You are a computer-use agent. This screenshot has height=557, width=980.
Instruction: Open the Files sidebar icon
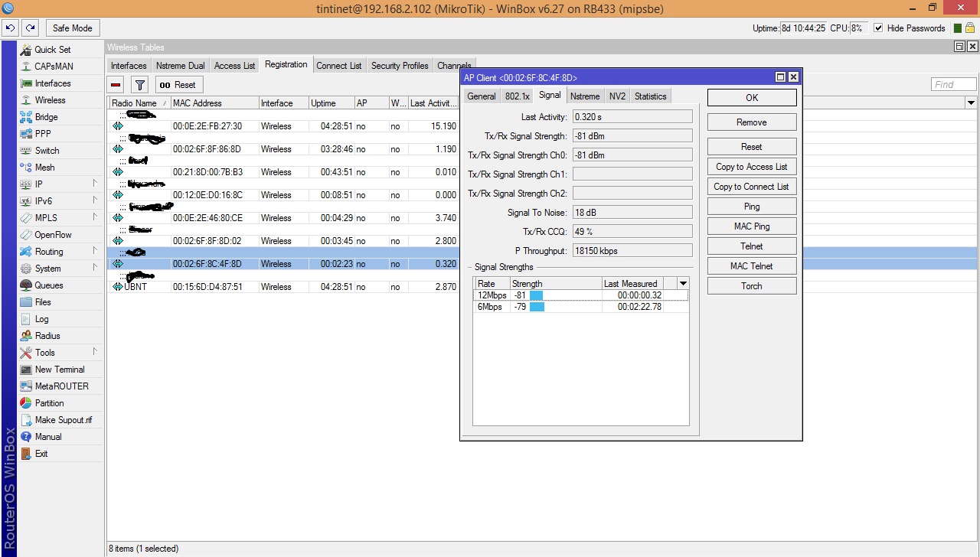[x=26, y=302]
